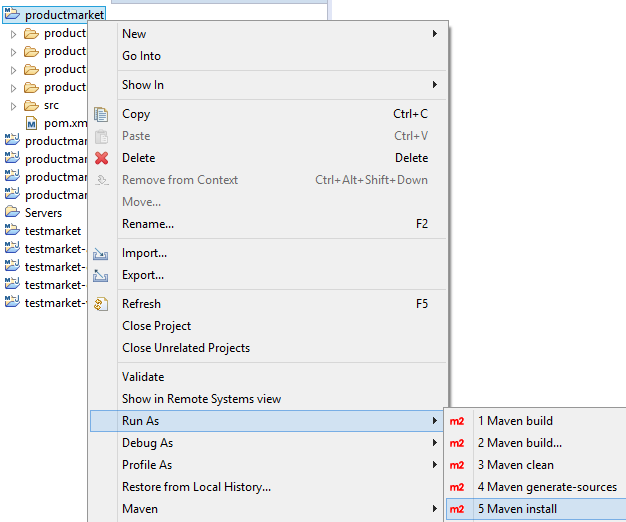Click the Copy icon in context menu

[101, 114]
